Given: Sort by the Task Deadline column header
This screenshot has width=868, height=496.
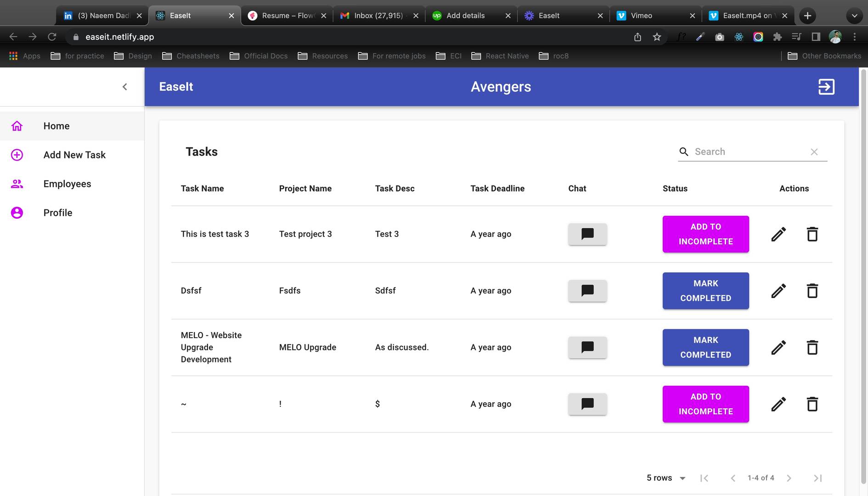Looking at the screenshot, I should (497, 188).
